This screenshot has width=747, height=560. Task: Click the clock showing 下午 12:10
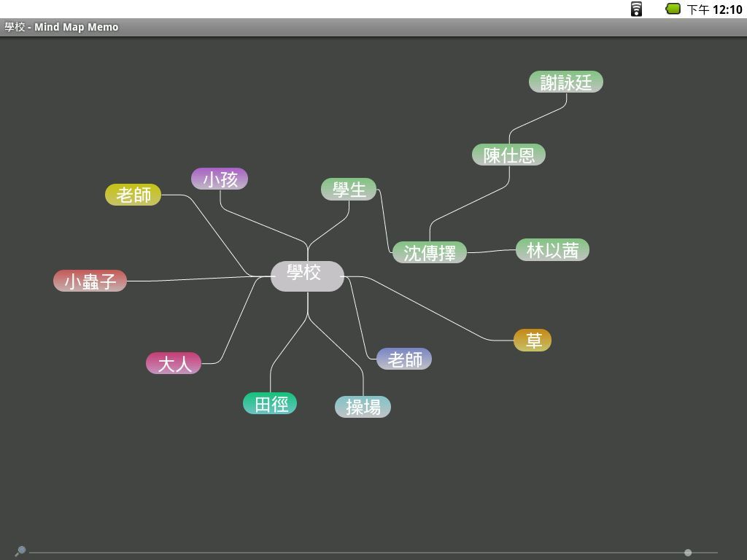click(714, 9)
